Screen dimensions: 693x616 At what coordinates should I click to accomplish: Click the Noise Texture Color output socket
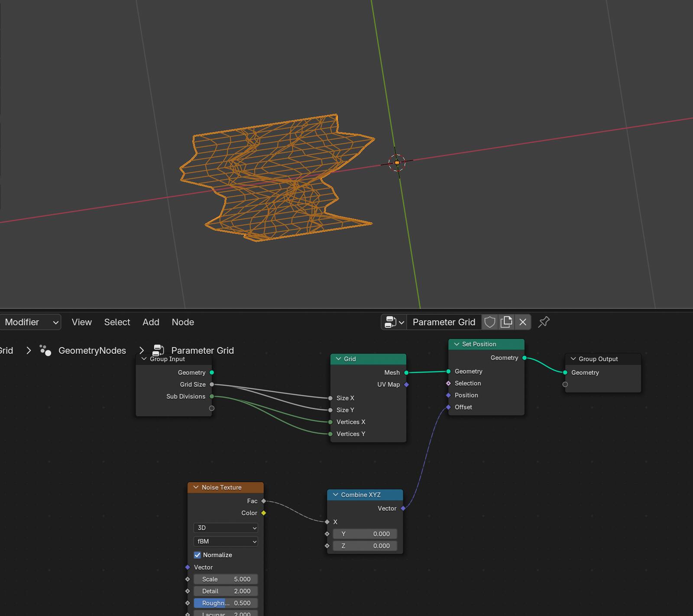point(263,513)
